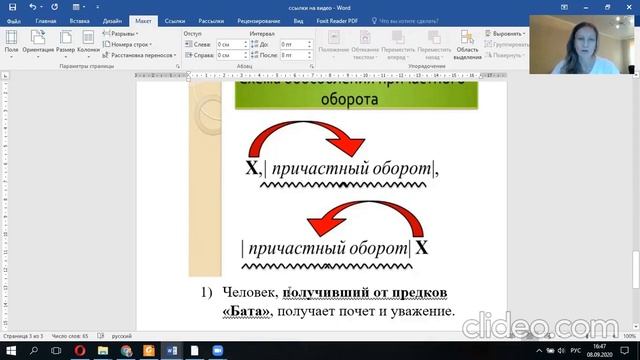This screenshot has height=360, width=640.
Task: Open Chrome from the taskbar
Action: [126, 351]
